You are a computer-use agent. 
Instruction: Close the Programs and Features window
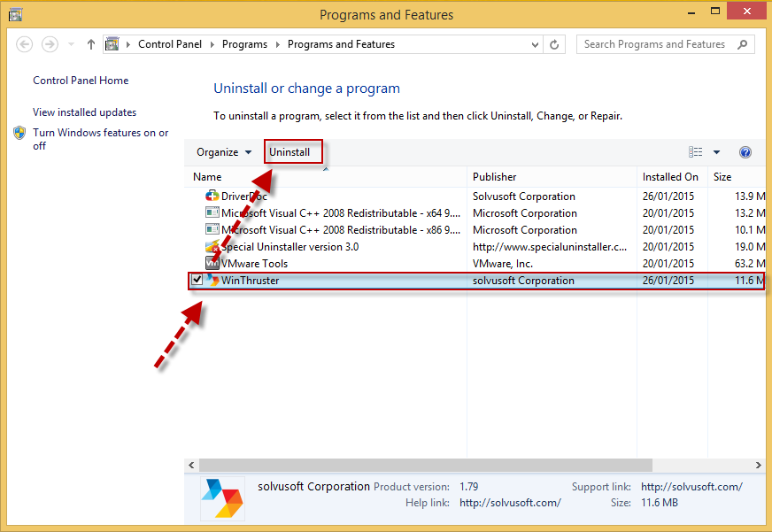coord(747,12)
